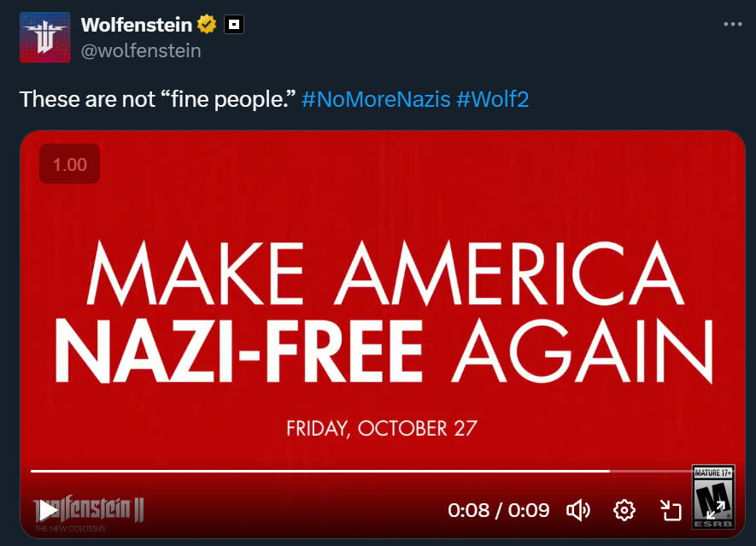Seek on the video progress bar

point(342,471)
